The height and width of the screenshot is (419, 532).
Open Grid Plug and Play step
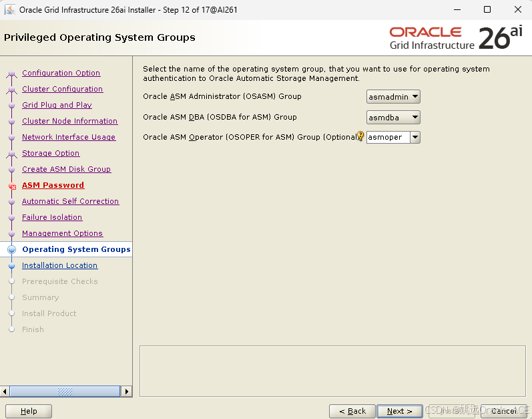tap(57, 105)
